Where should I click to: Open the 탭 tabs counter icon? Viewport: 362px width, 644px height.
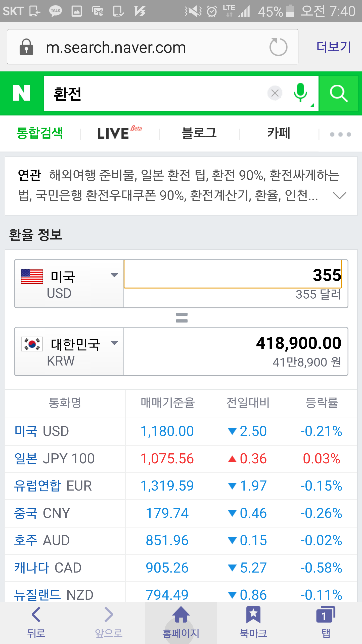[x=326, y=621]
